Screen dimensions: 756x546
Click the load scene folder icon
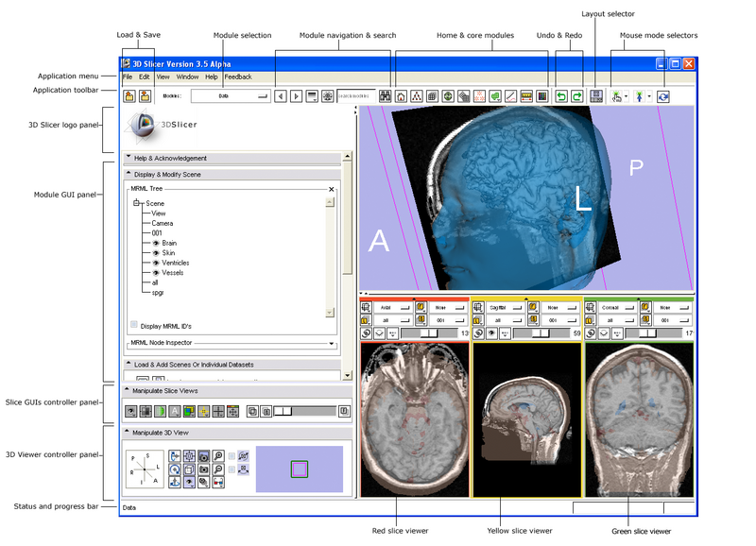click(129, 96)
